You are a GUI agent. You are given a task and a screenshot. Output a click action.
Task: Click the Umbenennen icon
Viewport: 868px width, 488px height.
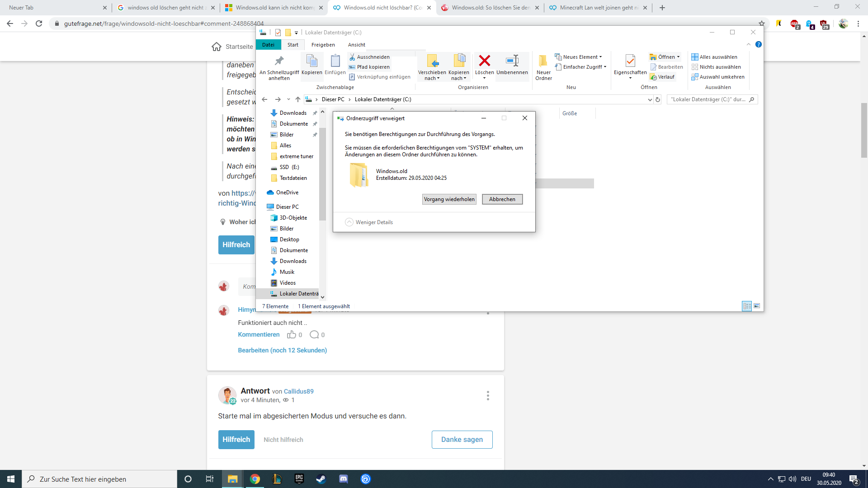(512, 61)
